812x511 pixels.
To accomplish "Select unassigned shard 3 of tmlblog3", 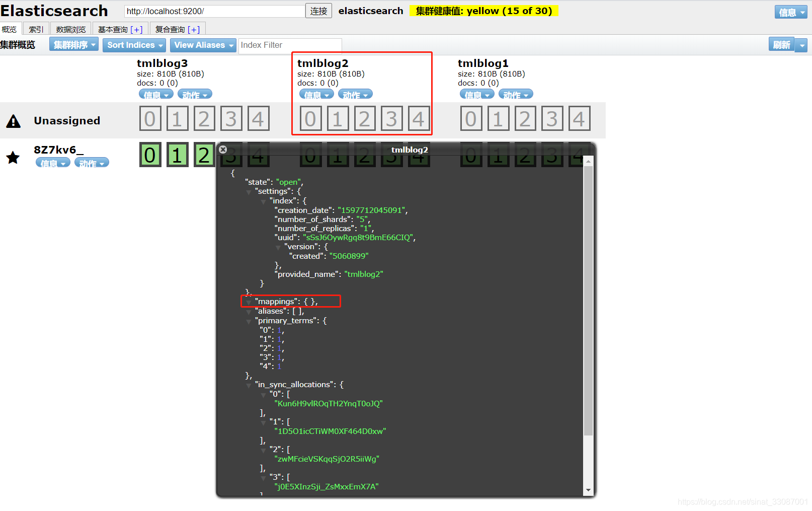I will [231, 119].
